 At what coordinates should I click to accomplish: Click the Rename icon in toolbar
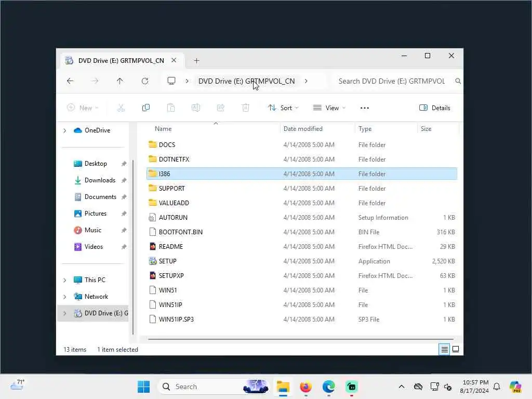click(x=196, y=108)
